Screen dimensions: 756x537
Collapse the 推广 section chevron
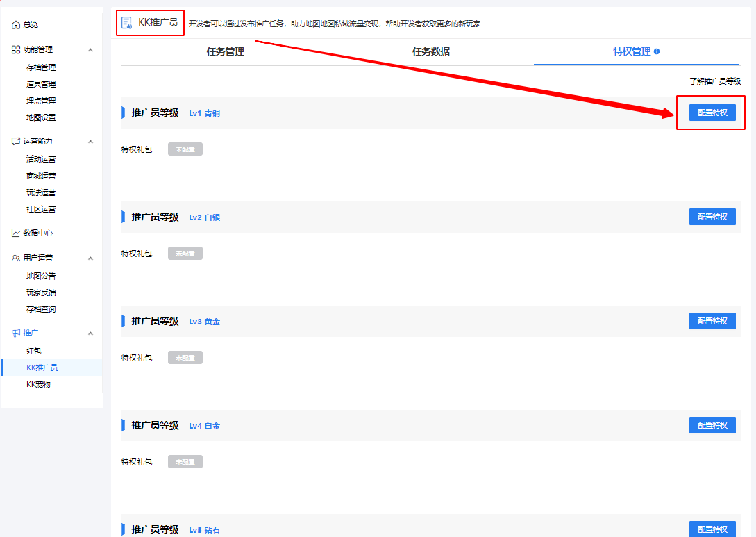(x=90, y=333)
